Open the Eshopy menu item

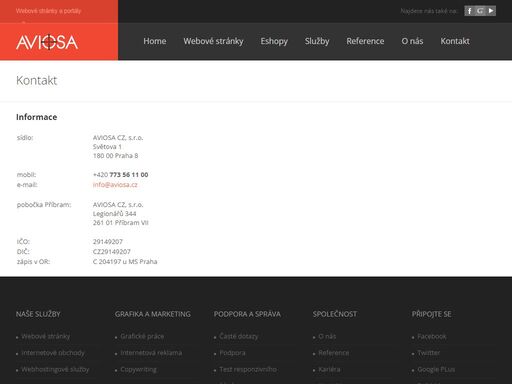(x=274, y=41)
